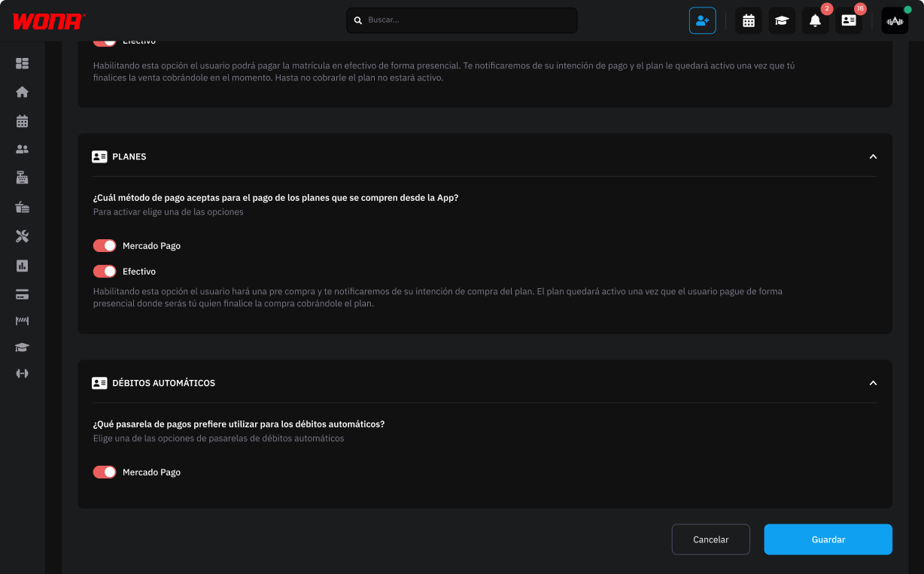The height and width of the screenshot is (574, 924).
Task: Open the users group icon in sidebar
Action: [x=22, y=149]
